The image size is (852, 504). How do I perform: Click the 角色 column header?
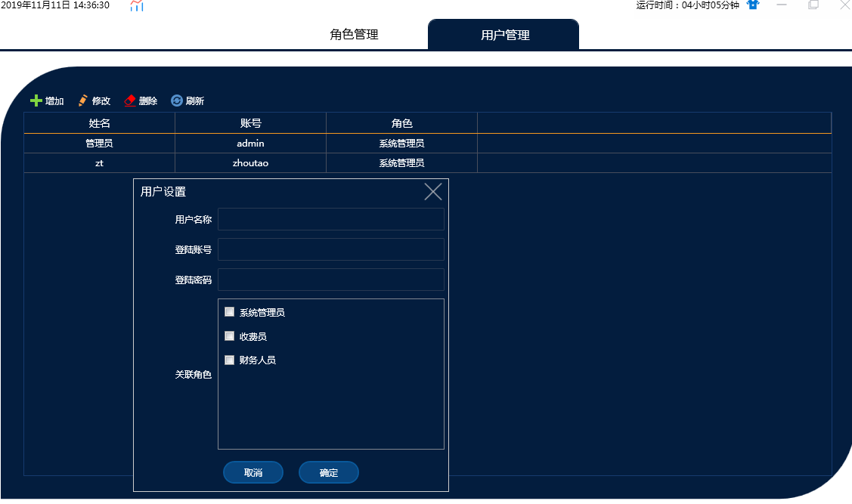tap(401, 123)
